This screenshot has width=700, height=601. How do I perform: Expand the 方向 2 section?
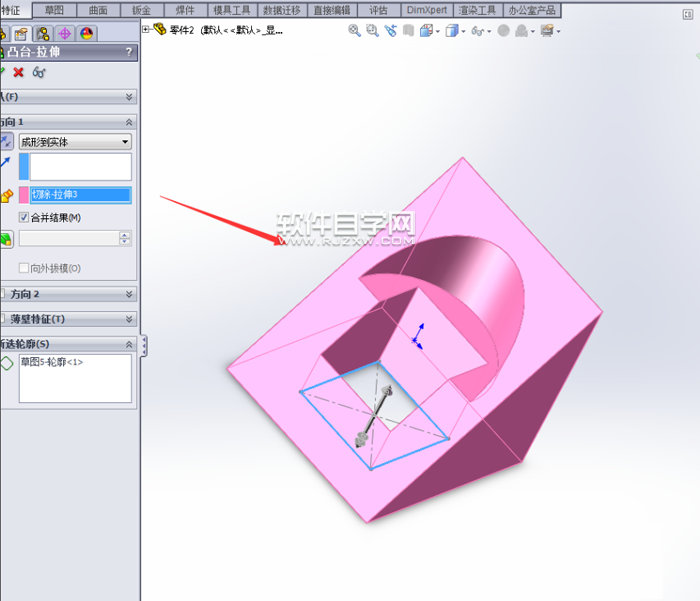point(129,294)
